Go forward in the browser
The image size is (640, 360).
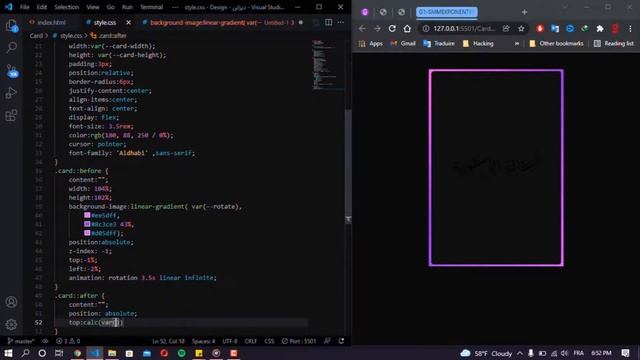[377, 29]
